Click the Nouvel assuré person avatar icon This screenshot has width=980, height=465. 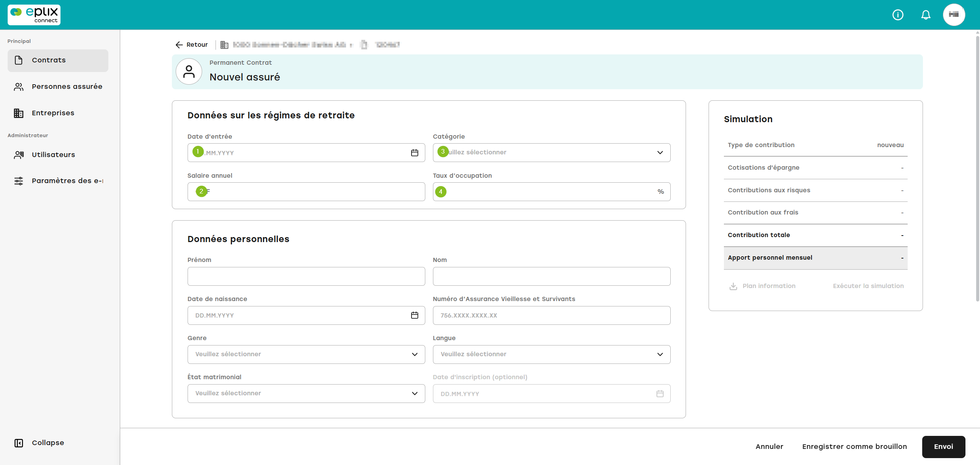click(189, 72)
